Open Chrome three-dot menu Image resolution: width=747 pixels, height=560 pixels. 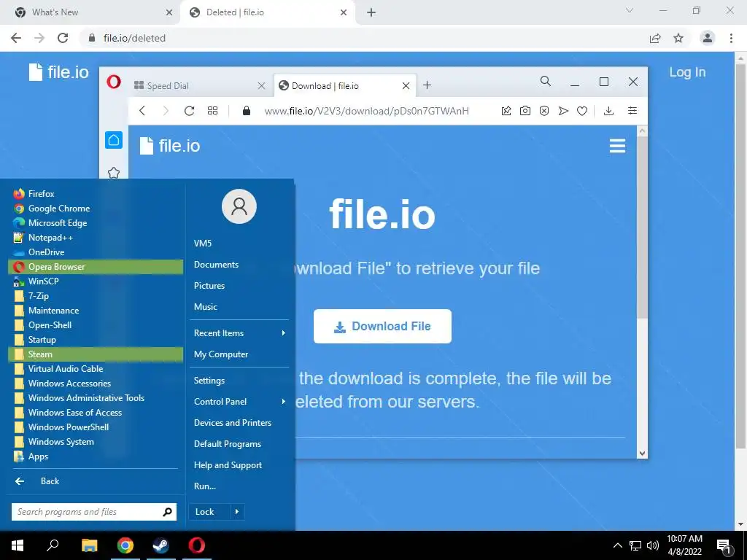click(731, 38)
